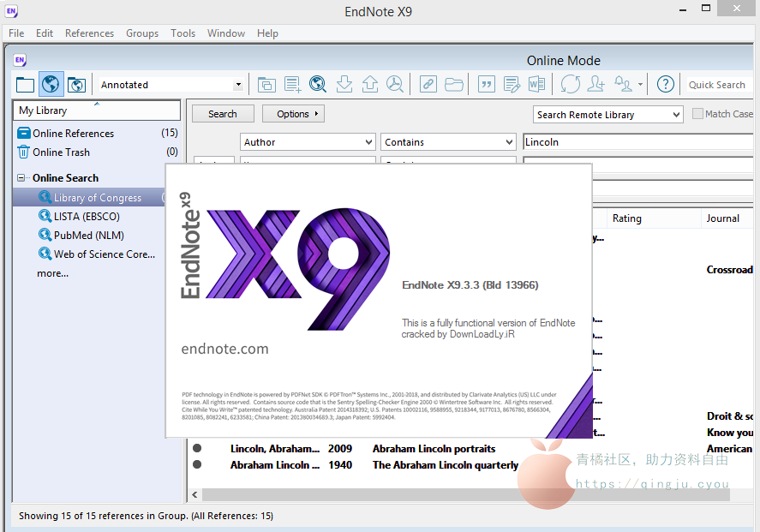Viewport: 760px width, 532px height.
Task: Click the New Reference toolbar icon
Action: [293, 84]
